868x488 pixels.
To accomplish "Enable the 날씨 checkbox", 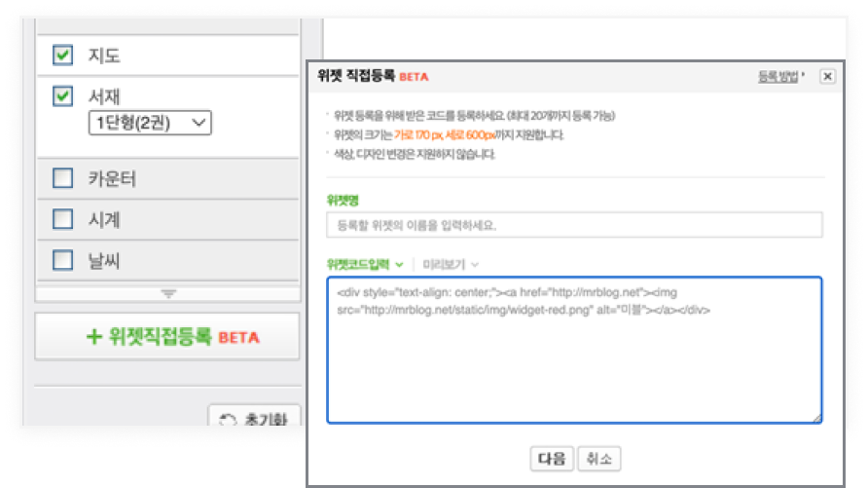I will [62, 260].
